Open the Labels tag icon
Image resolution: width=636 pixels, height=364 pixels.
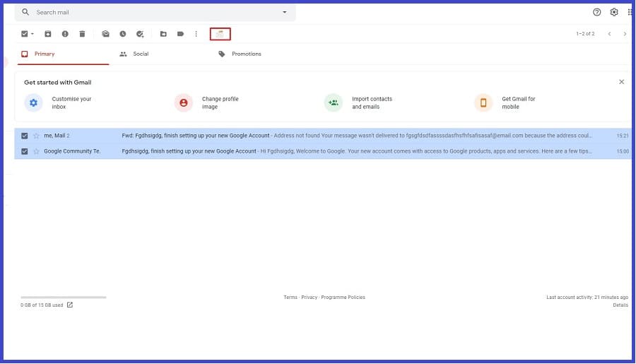(x=180, y=34)
